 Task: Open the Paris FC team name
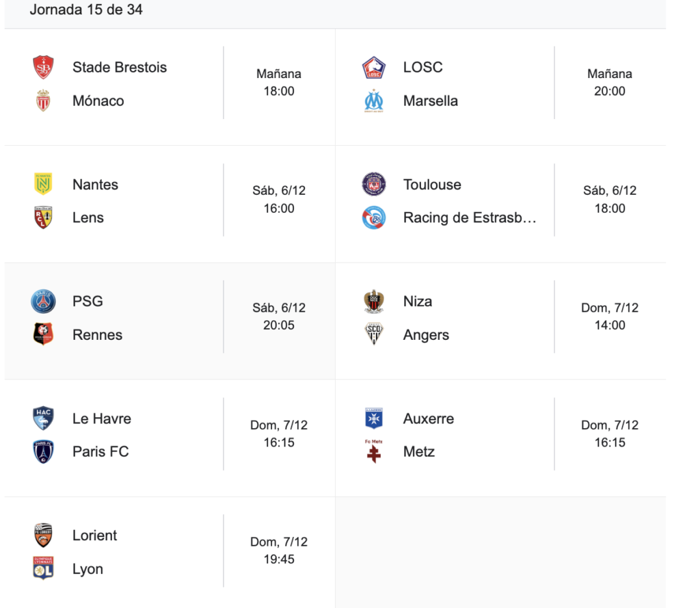[x=100, y=451]
